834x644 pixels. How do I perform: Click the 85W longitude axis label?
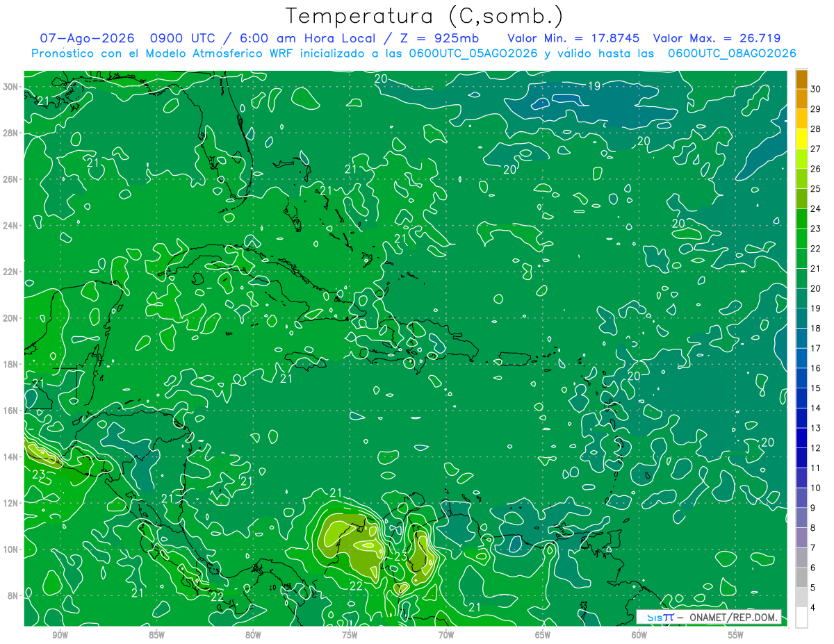click(156, 635)
